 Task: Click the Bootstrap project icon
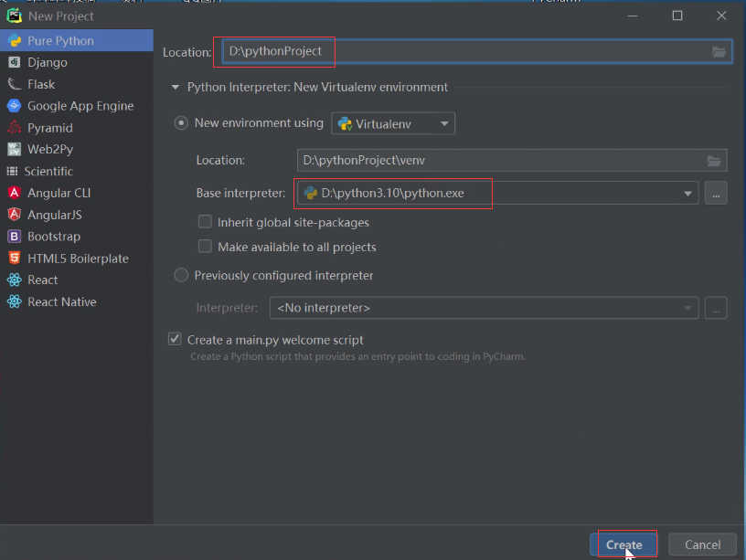pos(14,237)
